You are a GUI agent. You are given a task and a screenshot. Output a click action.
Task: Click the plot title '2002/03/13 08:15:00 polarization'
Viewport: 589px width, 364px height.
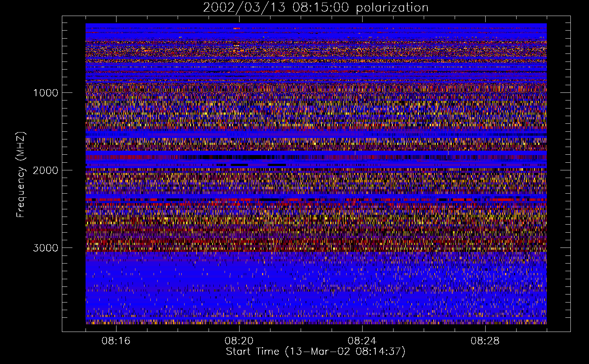point(316,8)
